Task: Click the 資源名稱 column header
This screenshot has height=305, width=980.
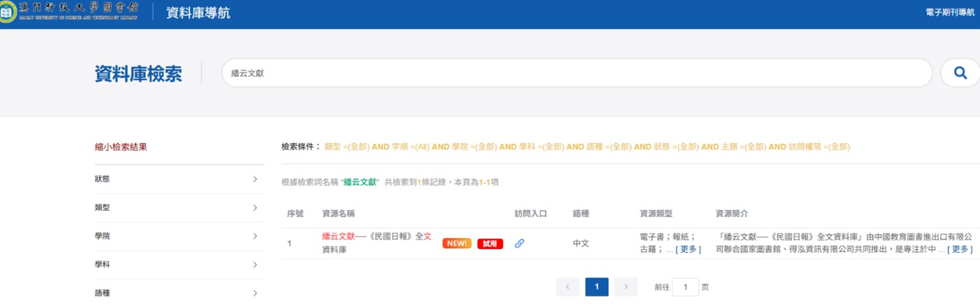Action: tap(338, 214)
